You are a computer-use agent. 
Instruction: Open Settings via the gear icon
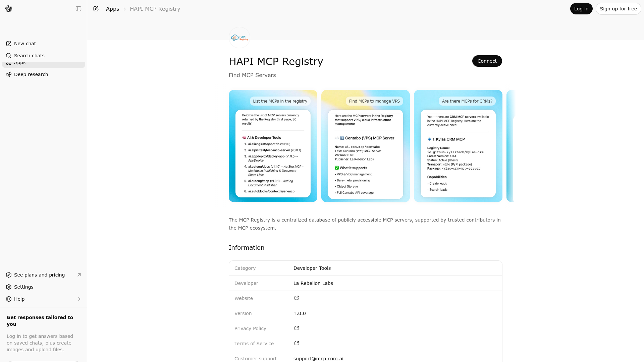click(8, 287)
